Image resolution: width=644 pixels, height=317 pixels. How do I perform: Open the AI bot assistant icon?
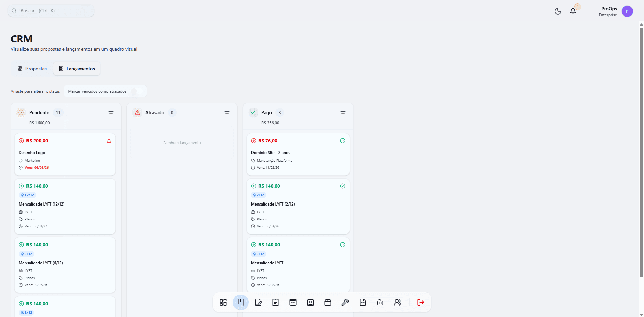[380, 302]
